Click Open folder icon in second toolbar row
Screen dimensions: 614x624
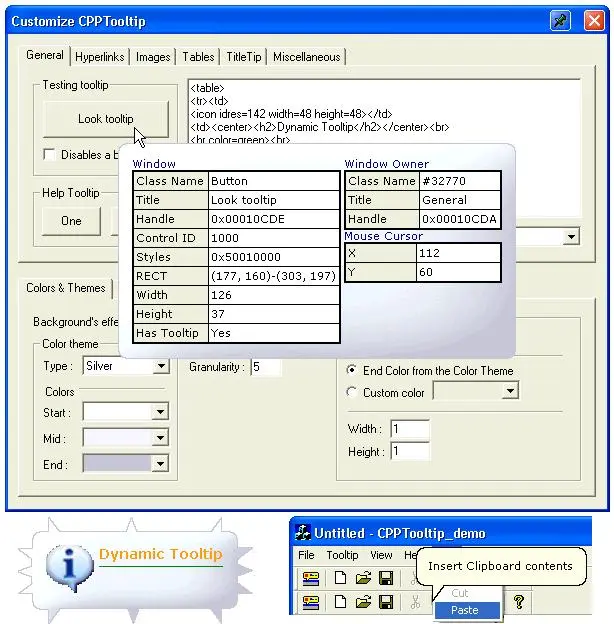click(363, 602)
